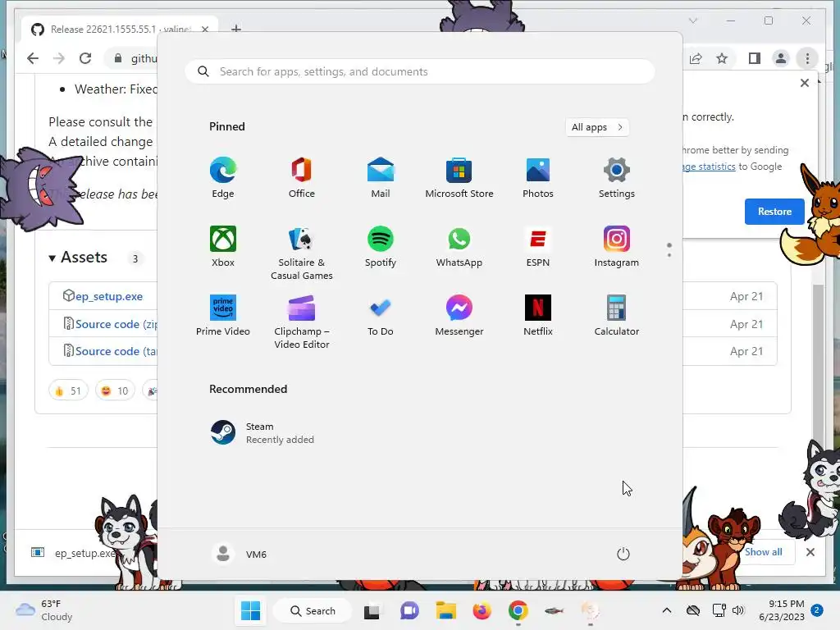Close the Chrome downloads bar
Viewport: 840px width, 630px height.
[810, 552]
